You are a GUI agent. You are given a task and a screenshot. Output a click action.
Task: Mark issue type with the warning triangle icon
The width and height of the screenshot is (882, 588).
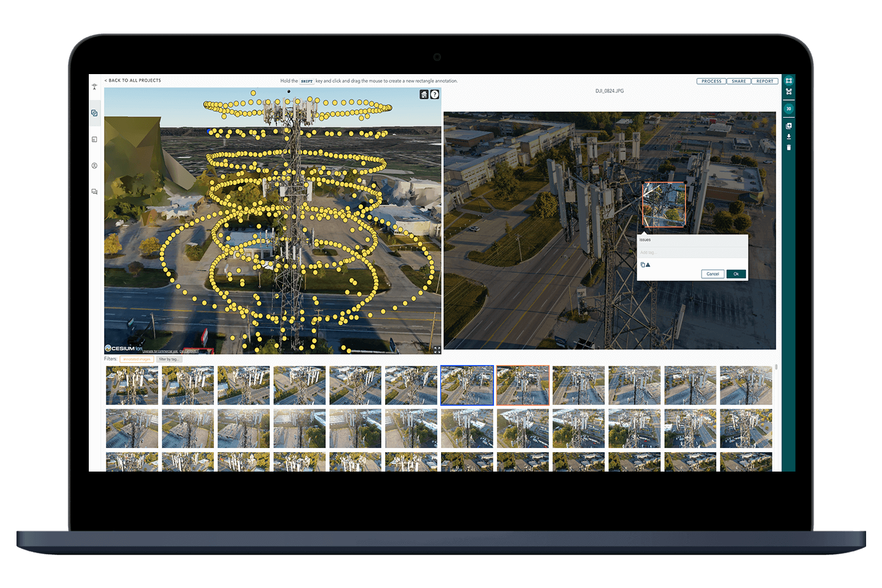pos(648,265)
